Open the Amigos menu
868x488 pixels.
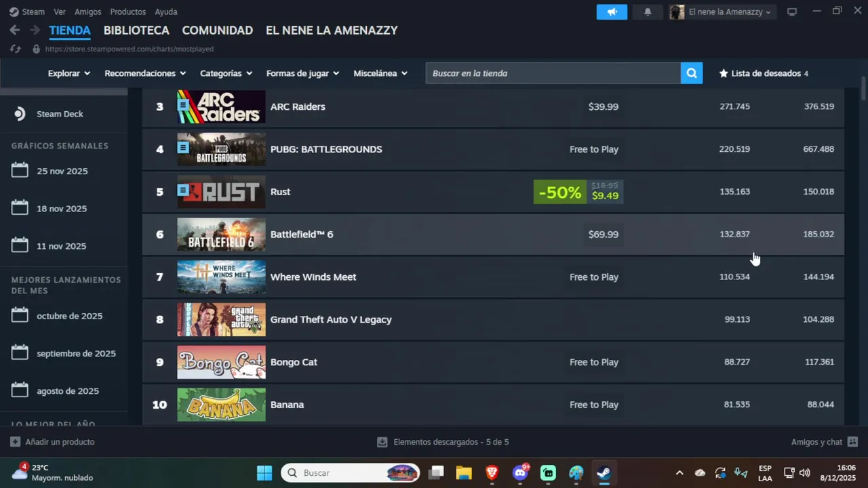(x=88, y=12)
